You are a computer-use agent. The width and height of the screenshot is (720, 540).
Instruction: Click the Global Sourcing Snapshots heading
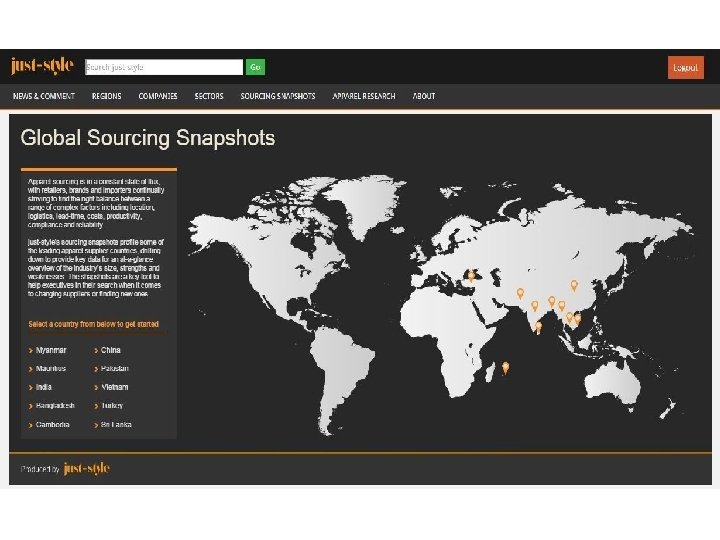tap(148, 138)
